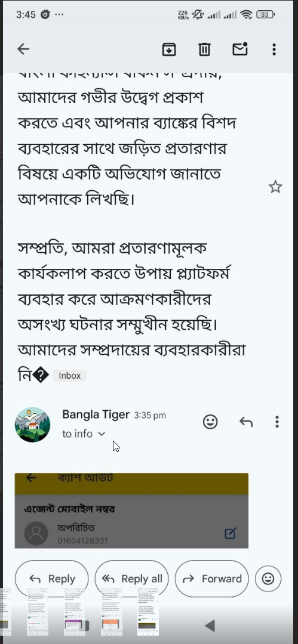
Task: Open emoji reaction button at bottom
Action: [268, 578]
